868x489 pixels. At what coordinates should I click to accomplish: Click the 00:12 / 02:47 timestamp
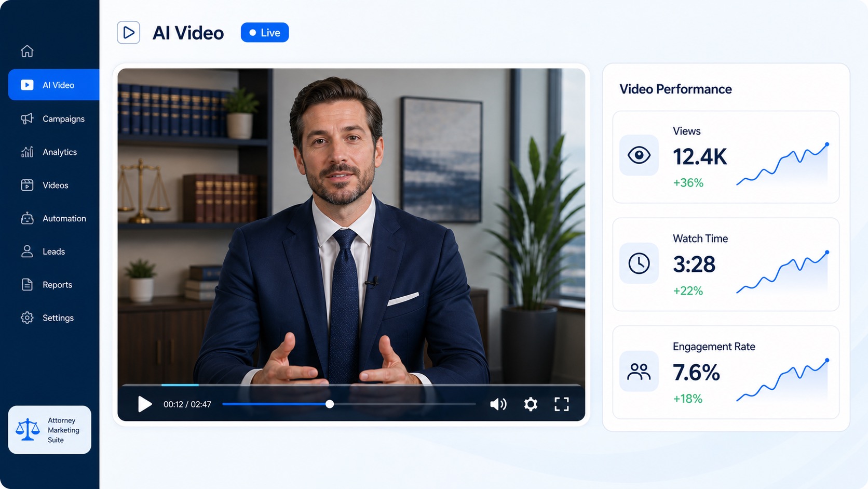pos(187,404)
